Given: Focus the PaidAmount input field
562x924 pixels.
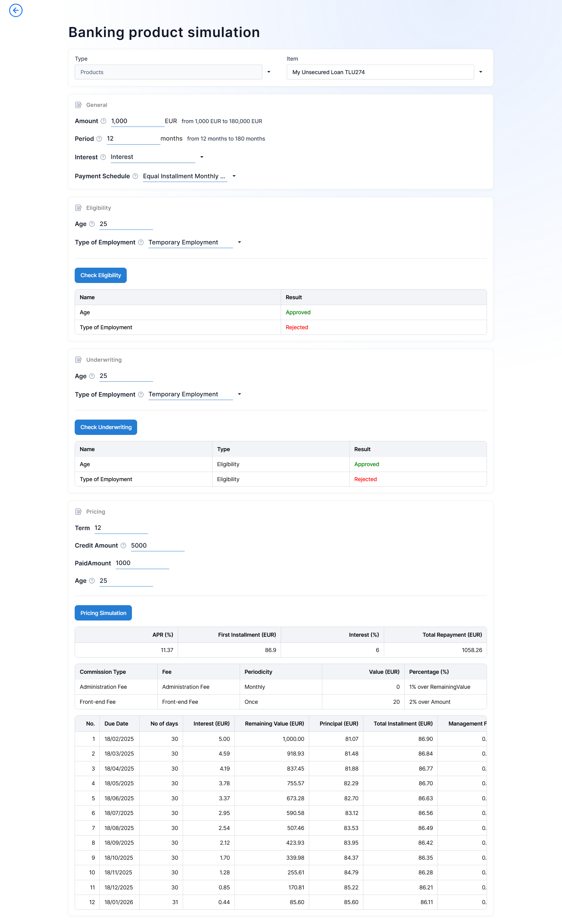Looking at the screenshot, I should pyautogui.click(x=142, y=563).
